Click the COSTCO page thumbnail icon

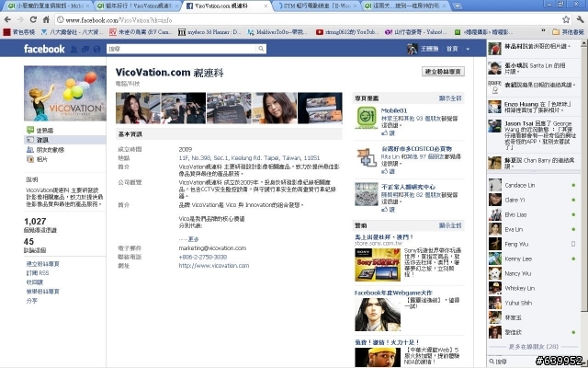pos(367,155)
